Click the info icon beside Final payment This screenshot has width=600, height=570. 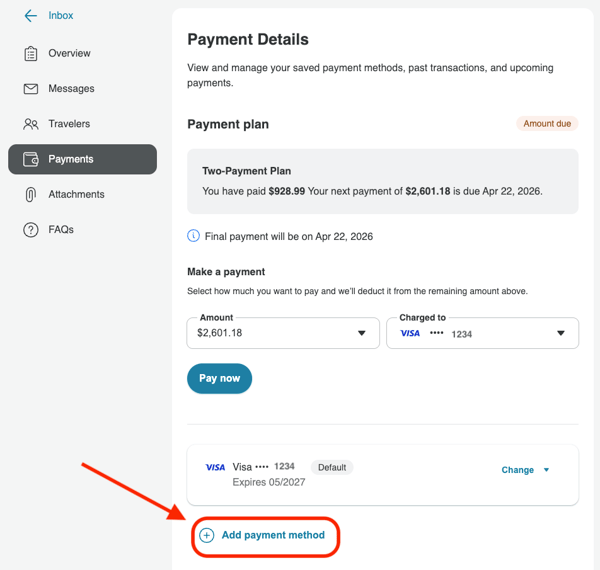point(193,236)
